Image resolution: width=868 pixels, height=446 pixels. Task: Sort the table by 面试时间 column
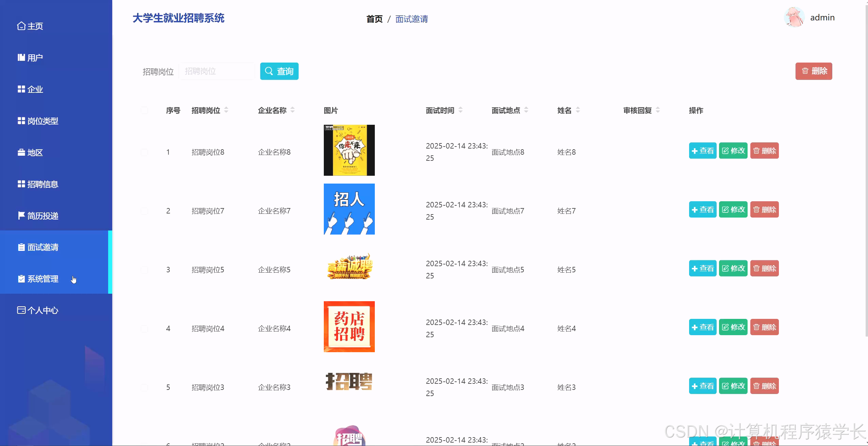[461, 110]
